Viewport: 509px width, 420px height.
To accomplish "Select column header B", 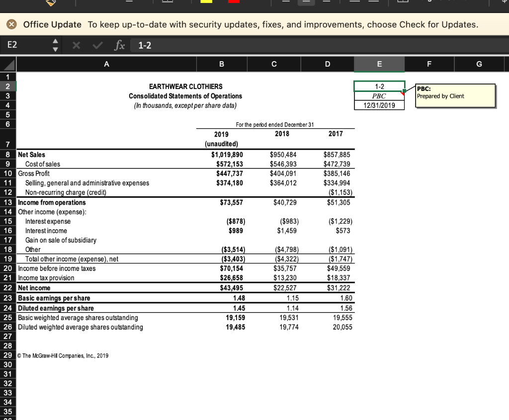I will point(221,64).
